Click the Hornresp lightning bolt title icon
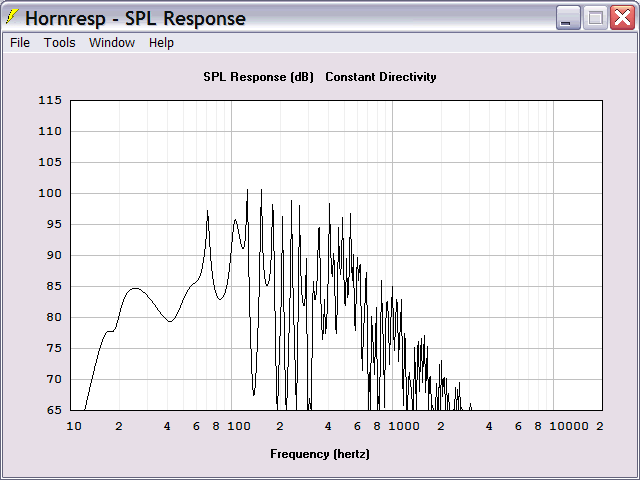Viewport: 640px width, 480px height. click(12, 17)
